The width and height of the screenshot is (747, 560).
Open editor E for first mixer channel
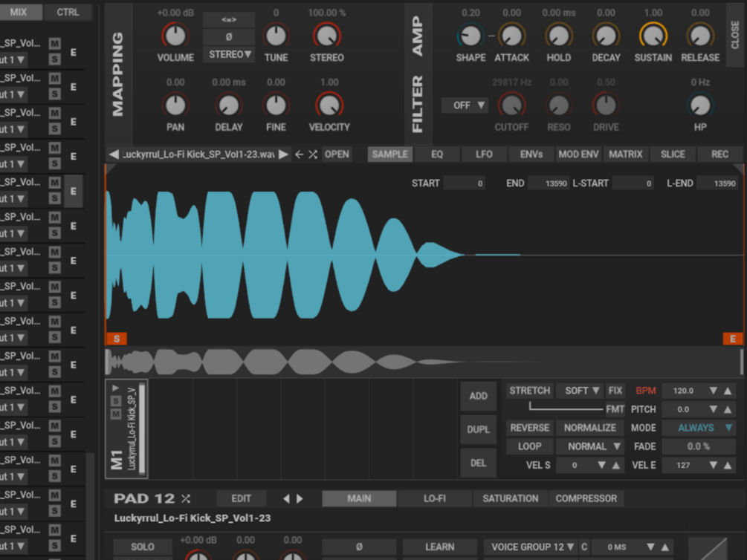[x=74, y=53]
